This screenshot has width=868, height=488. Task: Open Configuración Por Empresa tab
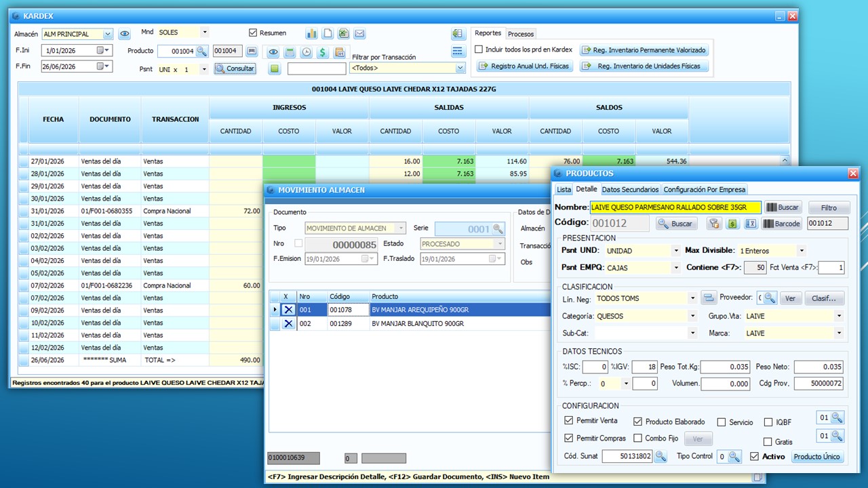(705, 190)
